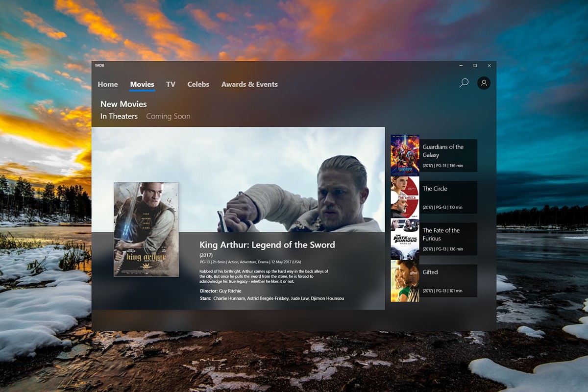This screenshot has width=588, height=392.
Task: Click King Arthur rating and genre line
Action: (250, 263)
